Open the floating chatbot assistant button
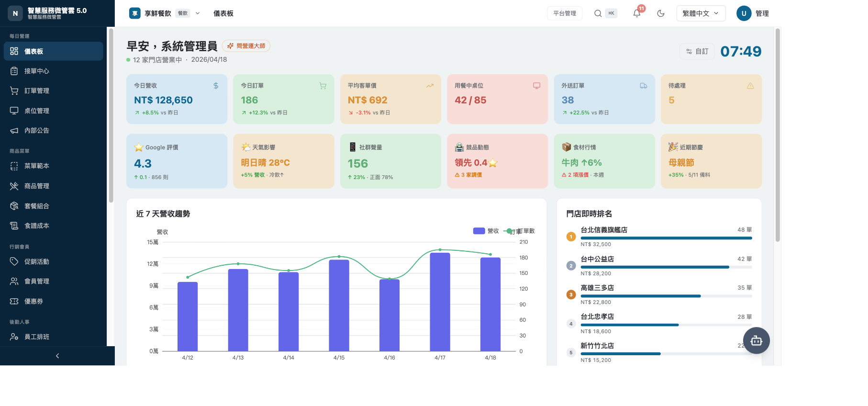Image resolution: width=868 pixels, height=406 pixels. click(x=757, y=340)
